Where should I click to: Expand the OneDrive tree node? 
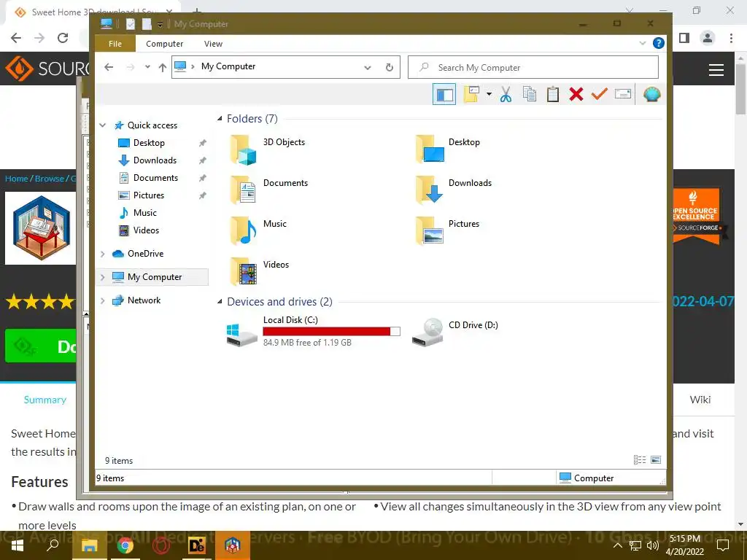click(x=102, y=254)
